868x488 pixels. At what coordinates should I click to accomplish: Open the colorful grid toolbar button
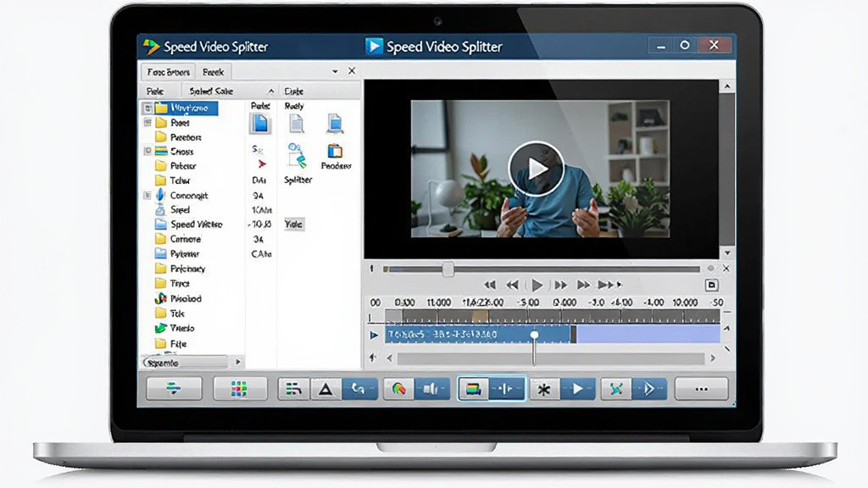point(240,389)
